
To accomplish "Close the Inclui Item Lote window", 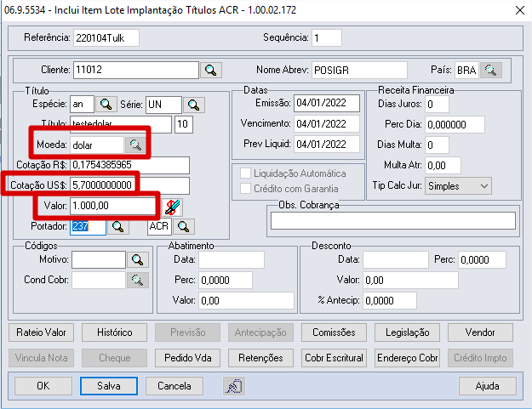I will pos(520,10).
